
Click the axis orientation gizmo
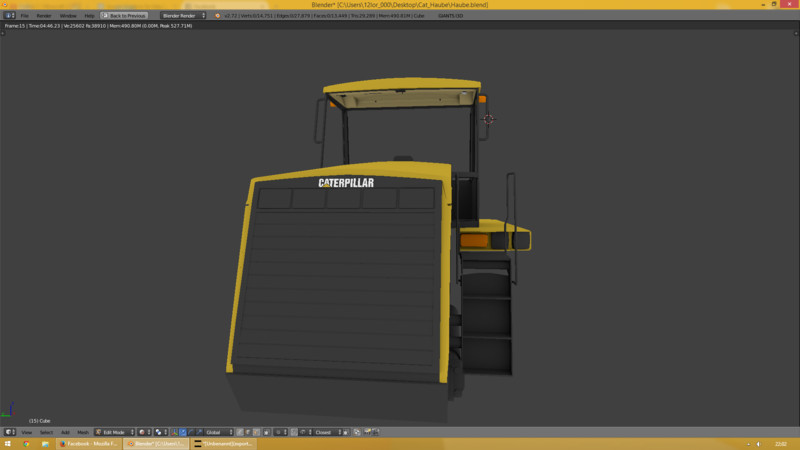[x=8, y=410]
